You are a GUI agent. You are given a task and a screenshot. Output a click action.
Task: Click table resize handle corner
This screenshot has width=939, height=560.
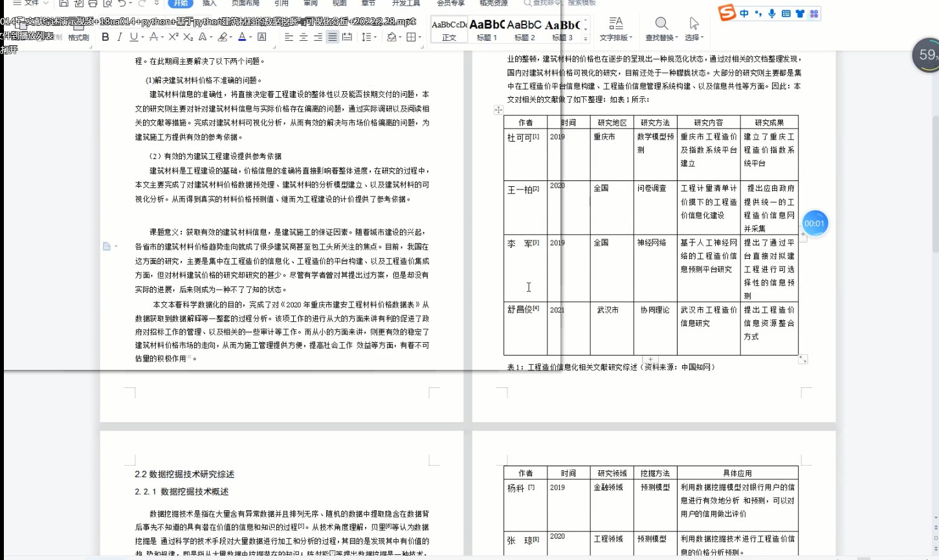(x=803, y=360)
